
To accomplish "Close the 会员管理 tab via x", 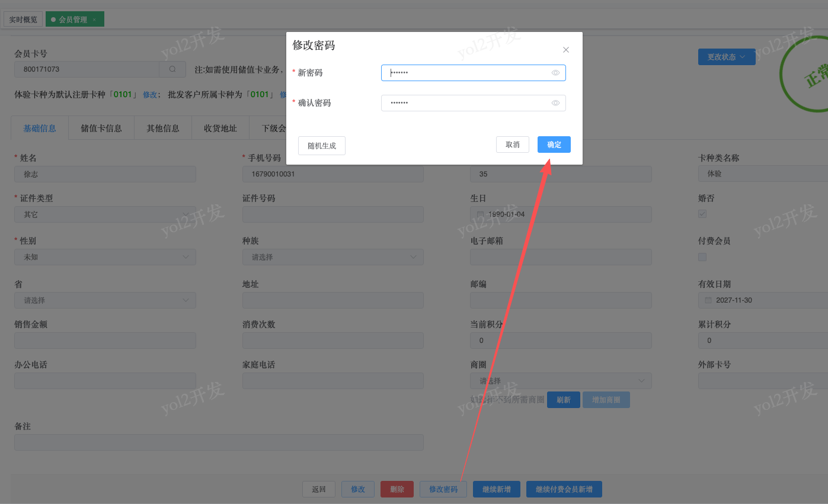I will coord(94,20).
